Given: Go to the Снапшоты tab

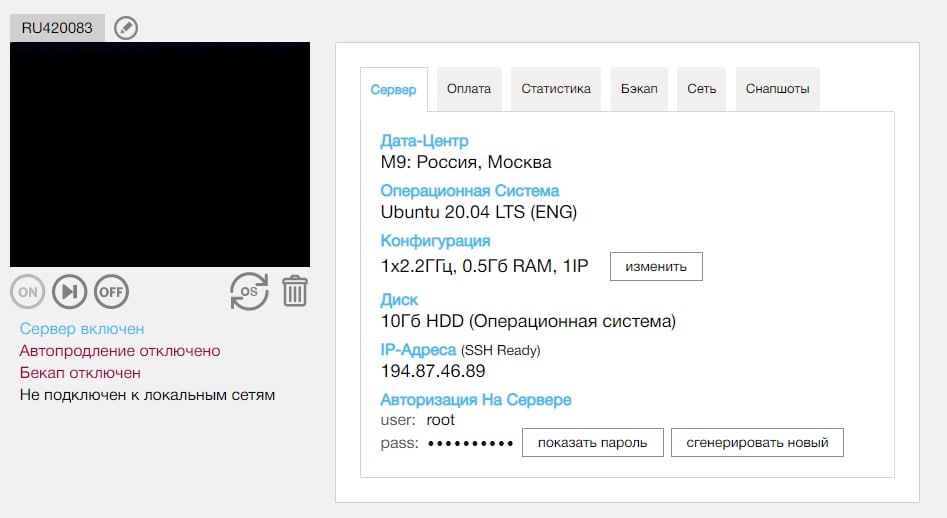Looking at the screenshot, I should coord(777,89).
